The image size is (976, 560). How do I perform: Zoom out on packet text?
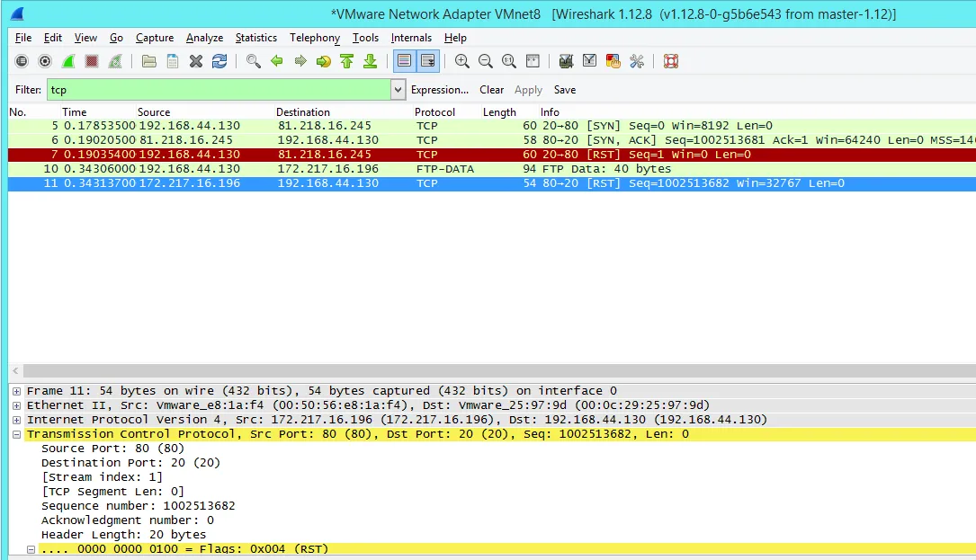click(486, 61)
